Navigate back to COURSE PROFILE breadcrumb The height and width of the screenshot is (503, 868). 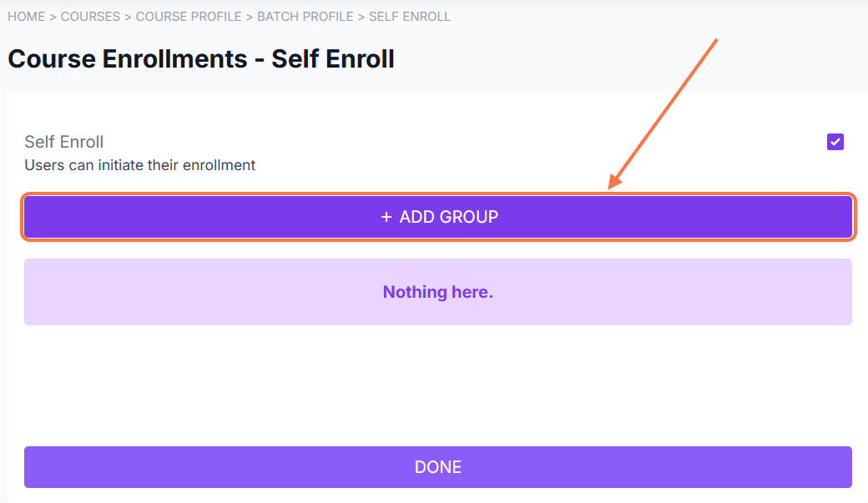(x=189, y=17)
